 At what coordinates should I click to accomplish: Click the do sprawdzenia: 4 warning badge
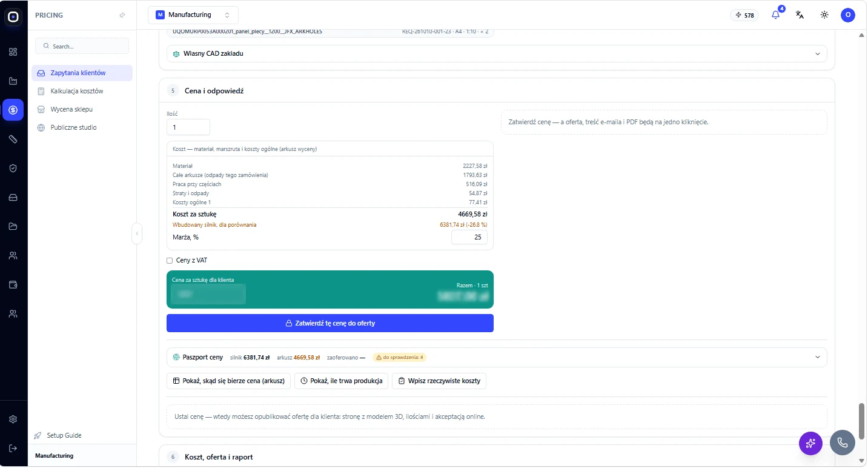click(399, 357)
